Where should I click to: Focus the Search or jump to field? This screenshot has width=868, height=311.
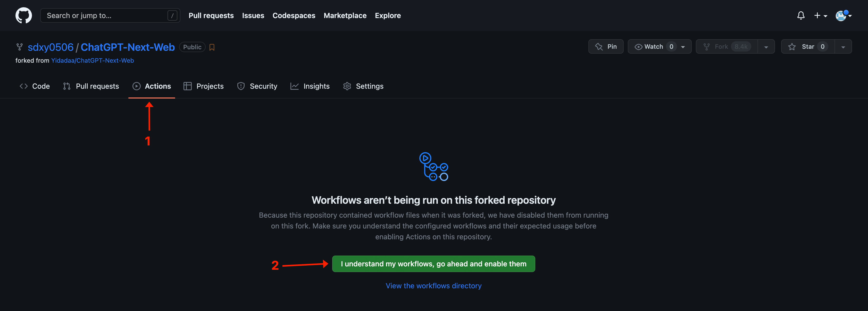coord(110,15)
